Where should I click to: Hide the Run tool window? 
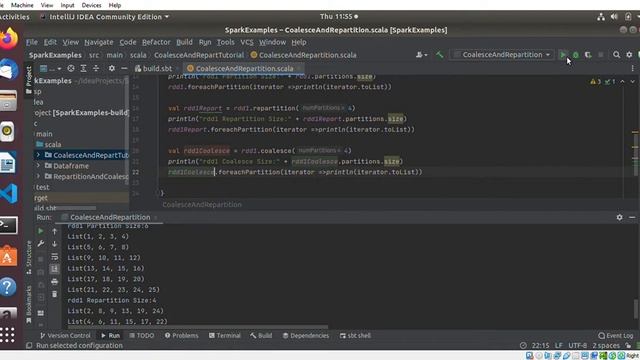(x=632, y=218)
